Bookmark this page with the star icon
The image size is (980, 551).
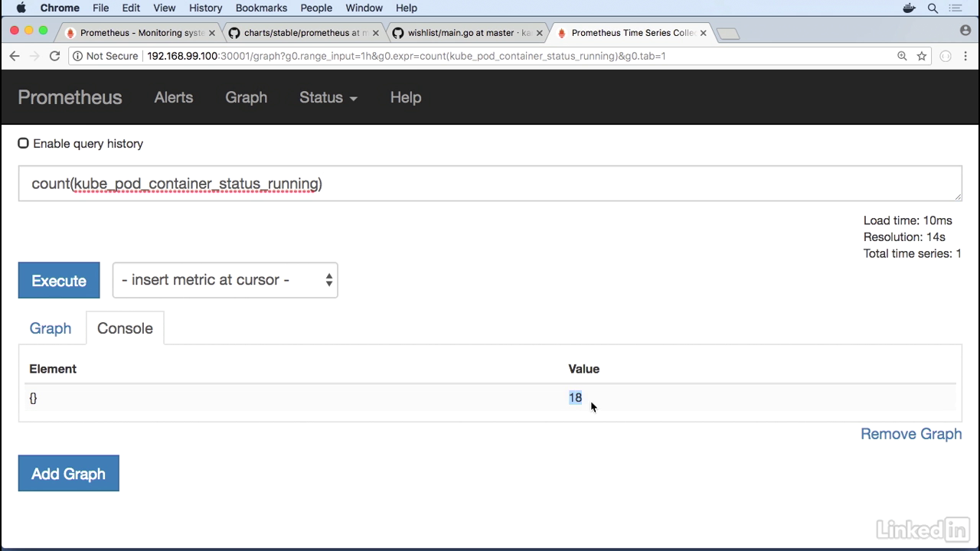point(922,56)
